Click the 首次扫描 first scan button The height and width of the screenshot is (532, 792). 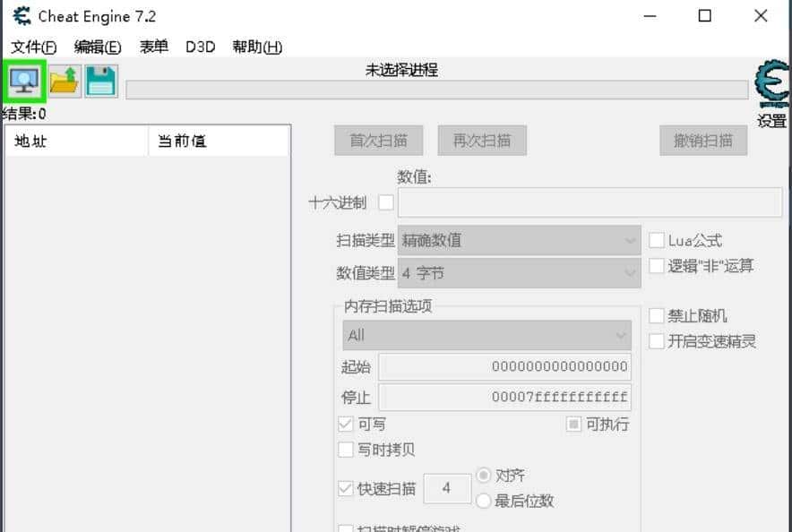point(378,140)
